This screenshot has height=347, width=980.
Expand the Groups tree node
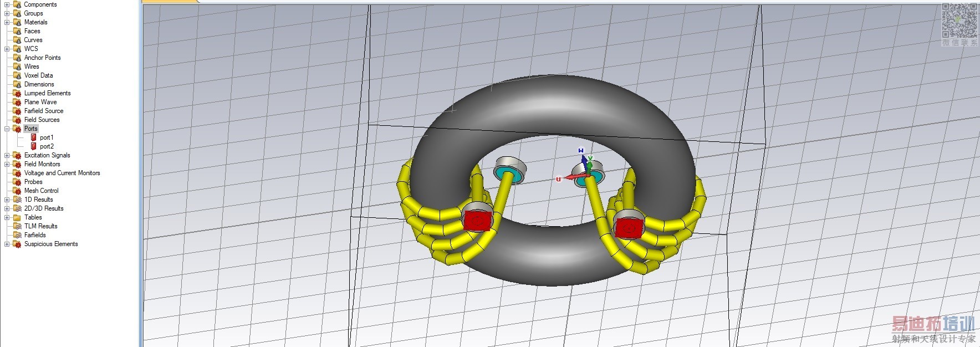[x=7, y=13]
